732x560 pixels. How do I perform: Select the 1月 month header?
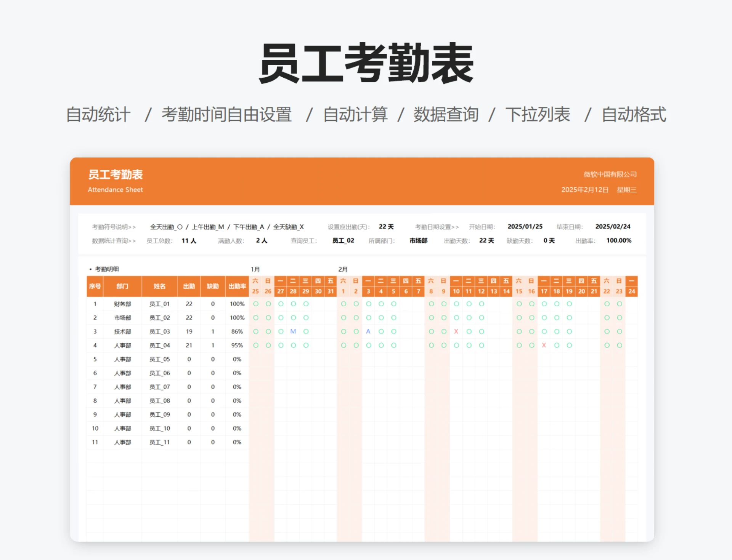point(255,269)
